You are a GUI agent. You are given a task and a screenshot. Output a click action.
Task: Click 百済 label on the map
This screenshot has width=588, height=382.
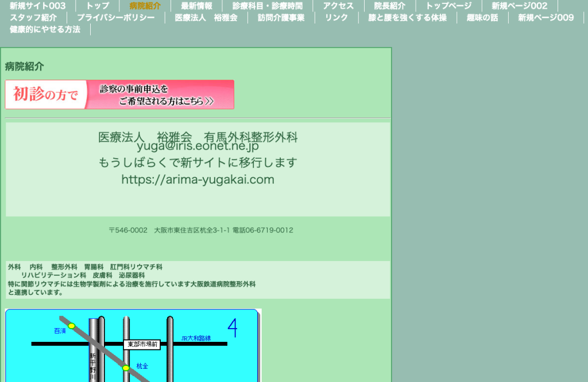pyautogui.click(x=60, y=331)
